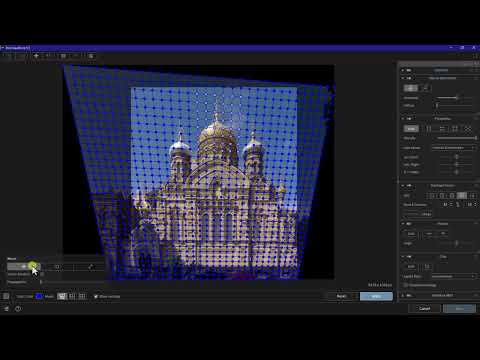Select the third grid mode icon in bottom bar
The width and height of the screenshot is (480, 360).
[x=82, y=296]
